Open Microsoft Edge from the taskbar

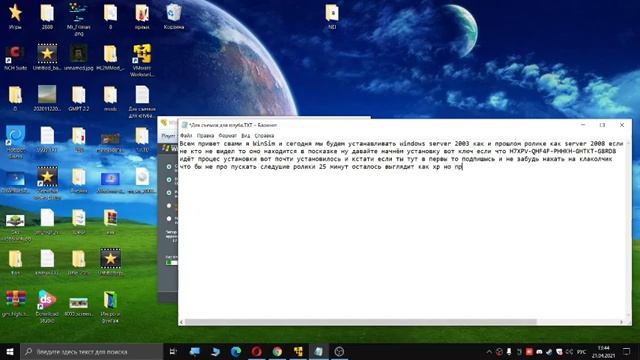click(236, 351)
